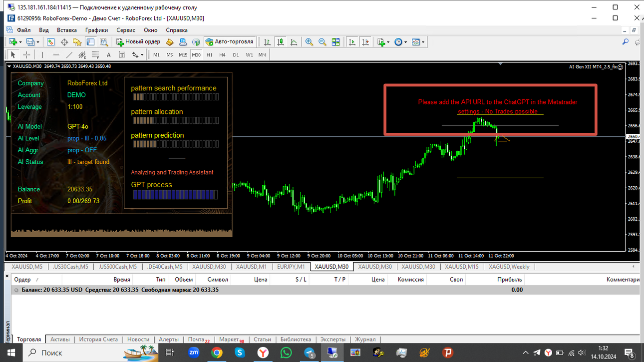Open the Market Watch panel icon
This screenshot has width=644, height=362.
(51, 42)
